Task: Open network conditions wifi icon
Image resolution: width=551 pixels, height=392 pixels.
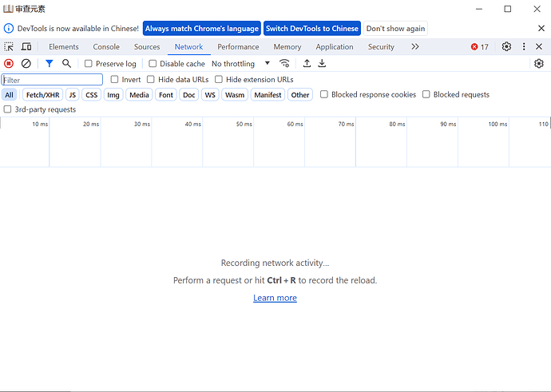Action: click(x=284, y=63)
